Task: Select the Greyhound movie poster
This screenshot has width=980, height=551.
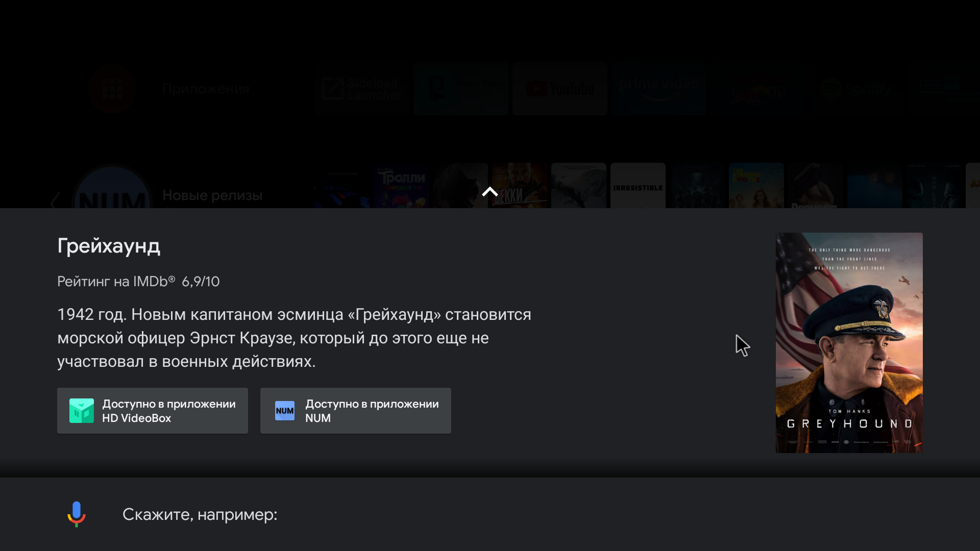Action: [x=849, y=342]
